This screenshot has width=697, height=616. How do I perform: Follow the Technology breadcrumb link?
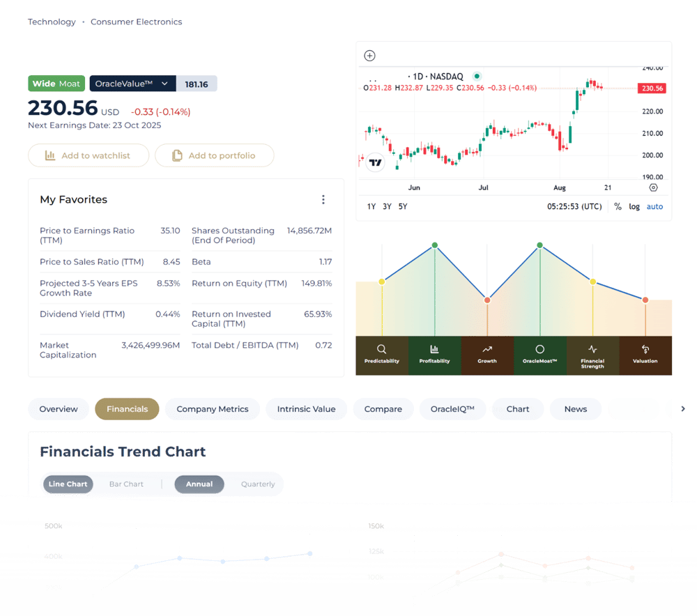[52, 22]
